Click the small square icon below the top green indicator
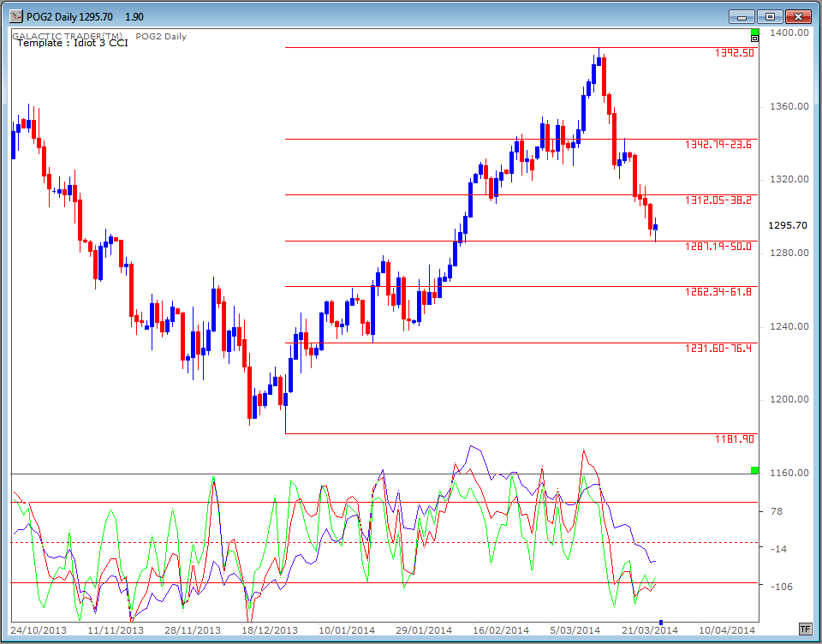 (754, 39)
